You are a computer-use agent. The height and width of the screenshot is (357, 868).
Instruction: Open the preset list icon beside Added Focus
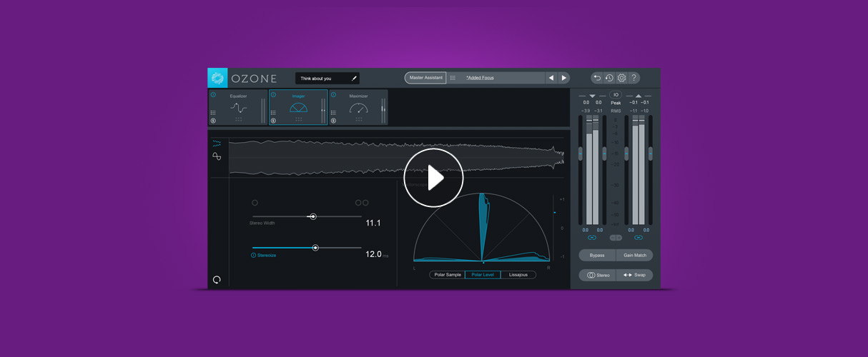(x=453, y=78)
